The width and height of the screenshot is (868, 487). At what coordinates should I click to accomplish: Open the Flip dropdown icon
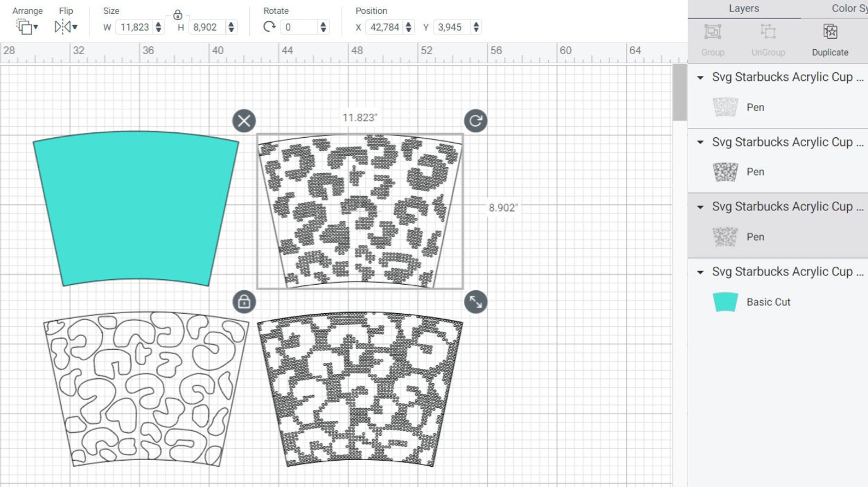pos(66,27)
